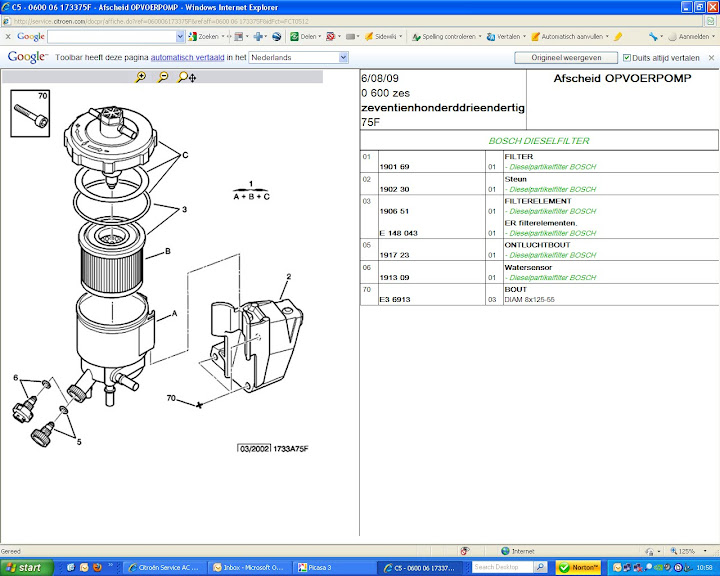Launch Firefox from quick launch
Viewport: 720px width, 576px height.
(97, 567)
